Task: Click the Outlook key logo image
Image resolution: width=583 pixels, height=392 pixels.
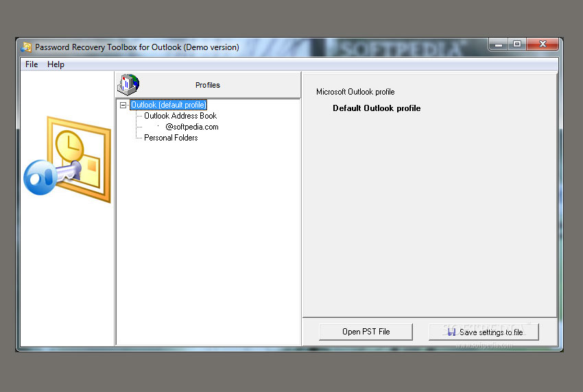Action: pos(68,160)
